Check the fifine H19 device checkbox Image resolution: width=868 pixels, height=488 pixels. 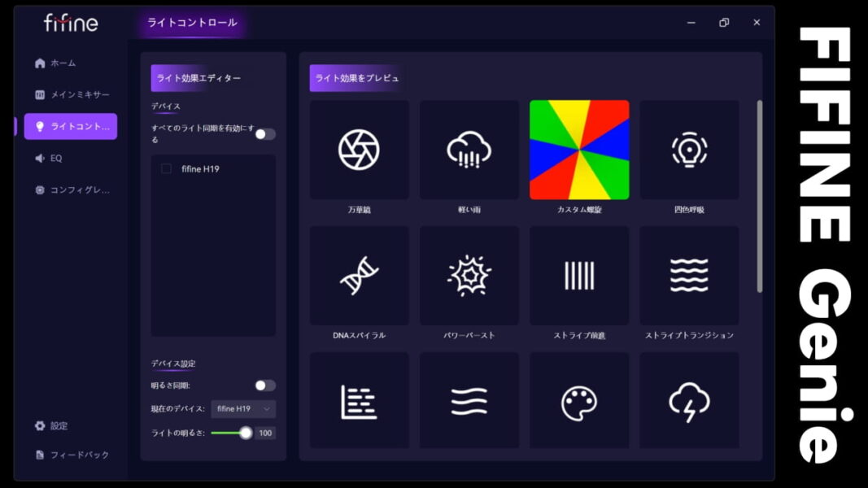pyautogui.click(x=166, y=168)
